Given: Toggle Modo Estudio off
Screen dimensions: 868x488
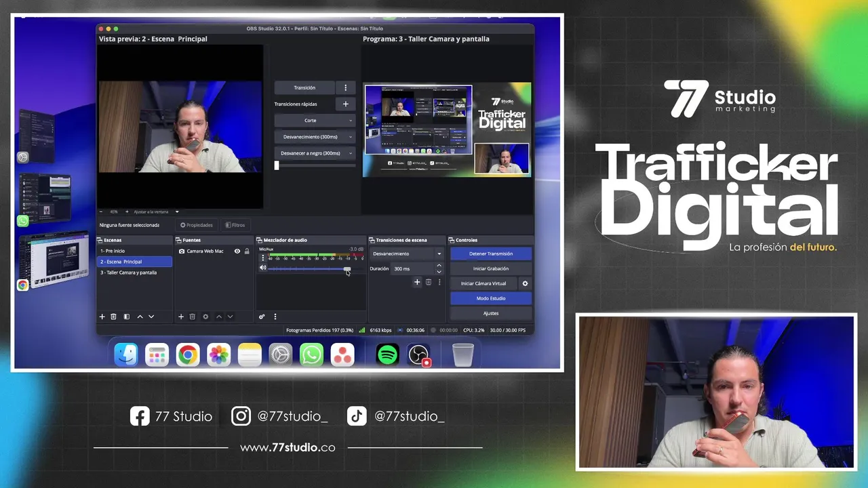Looking at the screenshot, I should pos(491,298).
